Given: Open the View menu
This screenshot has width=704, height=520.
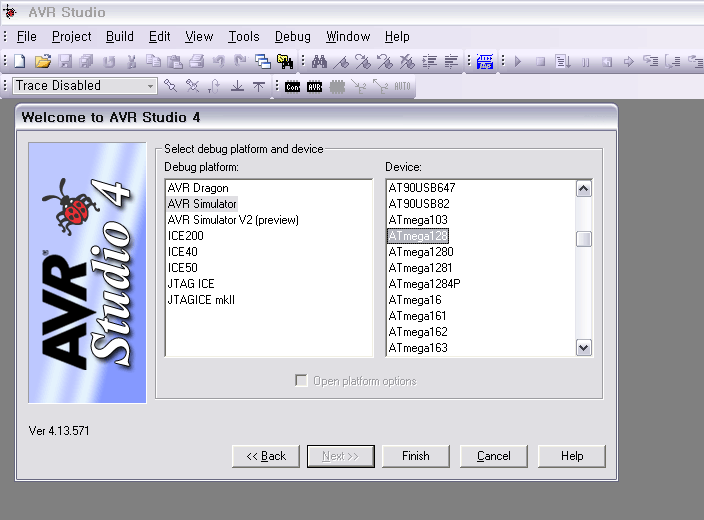Looking at the screenshot, I should coord(199,36).
